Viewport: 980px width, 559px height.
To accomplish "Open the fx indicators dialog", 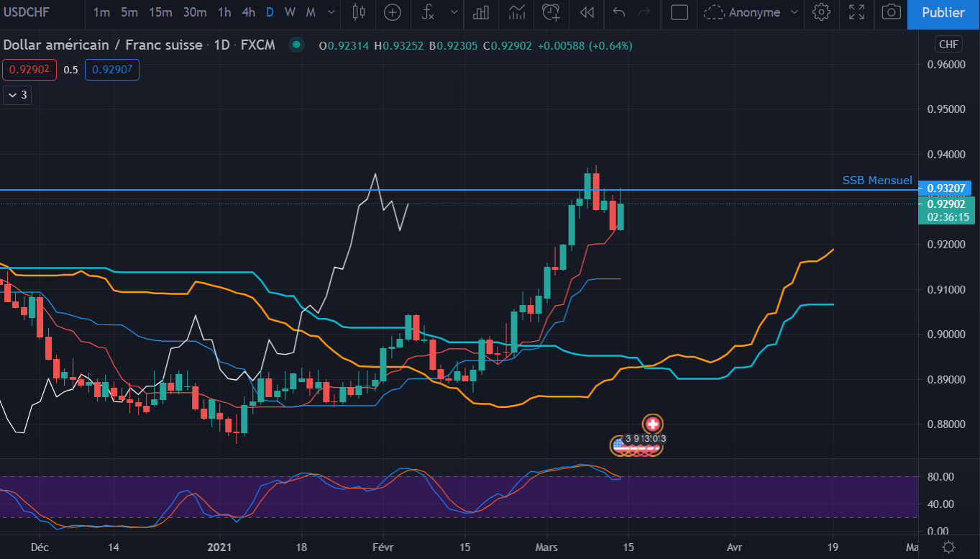I will coord(428,12).
